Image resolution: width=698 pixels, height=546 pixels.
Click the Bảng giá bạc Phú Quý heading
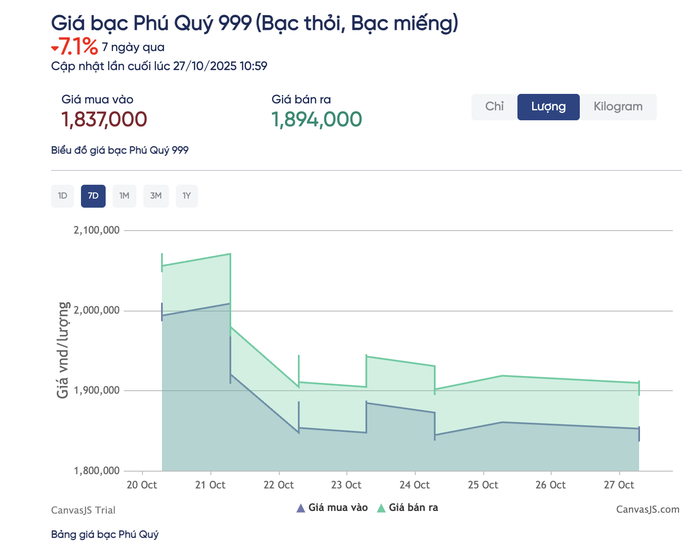tap(105, 535)
